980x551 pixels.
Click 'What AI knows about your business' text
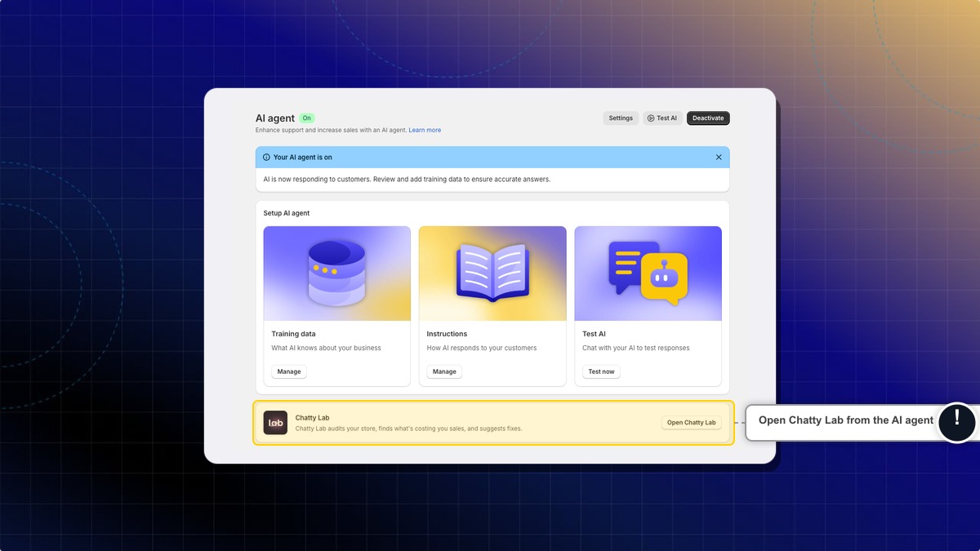[326, 348]
